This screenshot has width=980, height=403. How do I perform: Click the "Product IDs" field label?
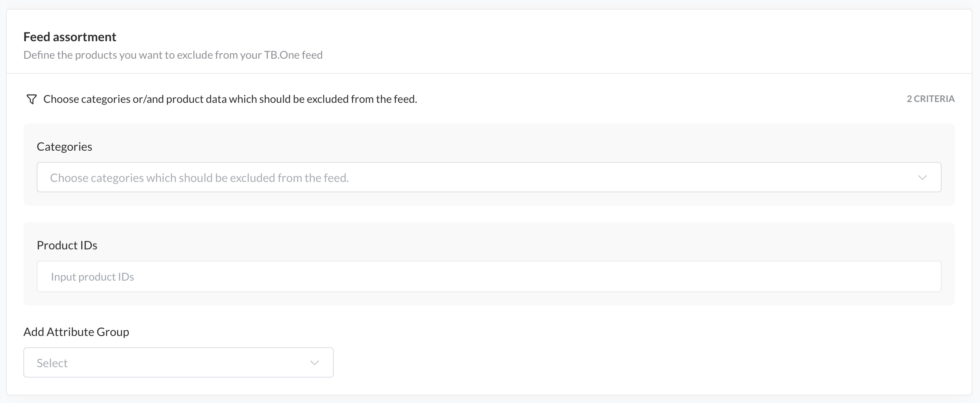pos(67,245)
